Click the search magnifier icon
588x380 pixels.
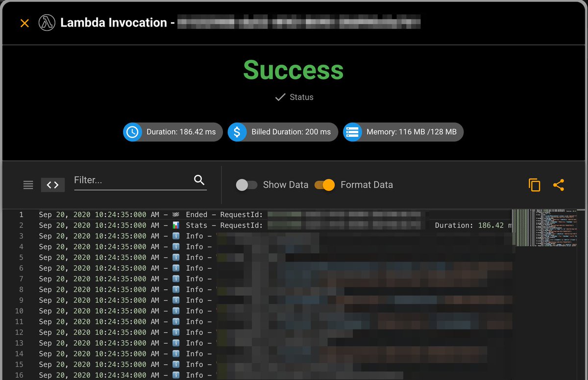tap(199, 180)
